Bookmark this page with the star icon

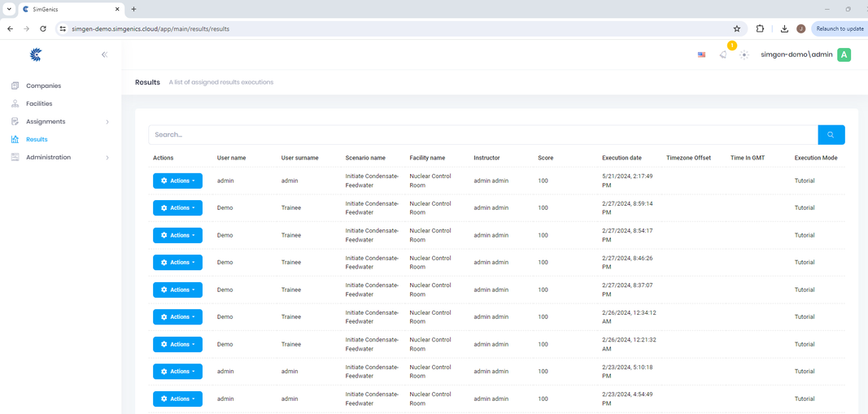(x=737, y=28)
